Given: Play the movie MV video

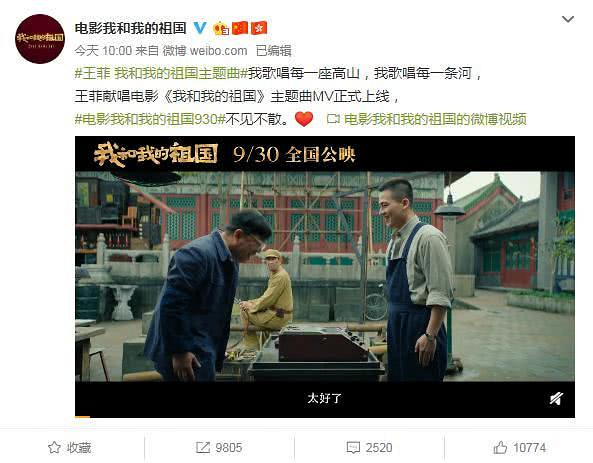Looking at the screenshot, I should pyautogui.click(x=325, y=277).
